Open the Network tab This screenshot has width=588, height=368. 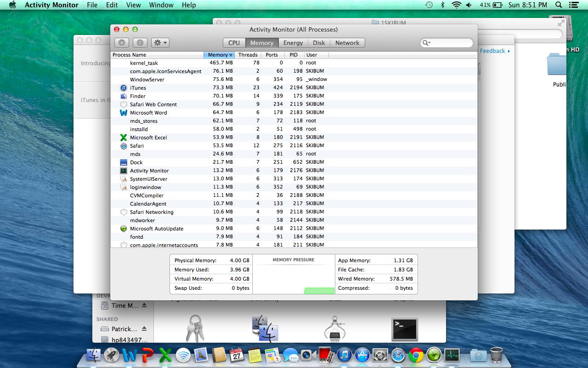(x=347, y=43)
